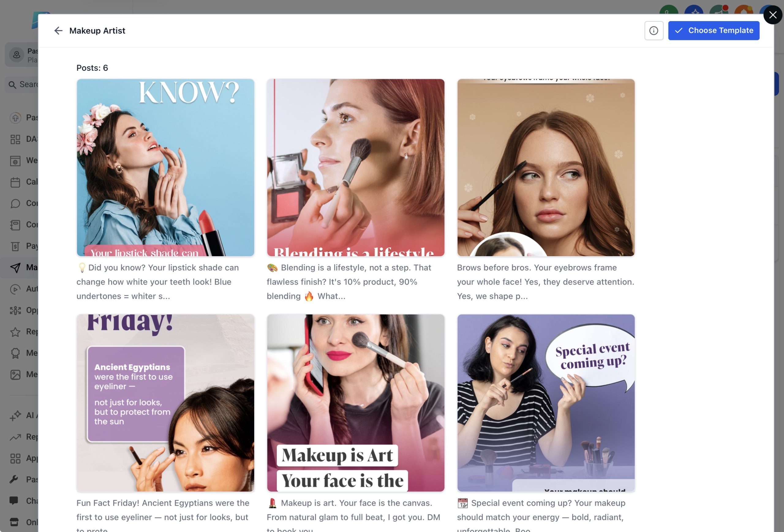Open the wrench icon in sidebar
The image size is (784, 532).
[14, 479]
